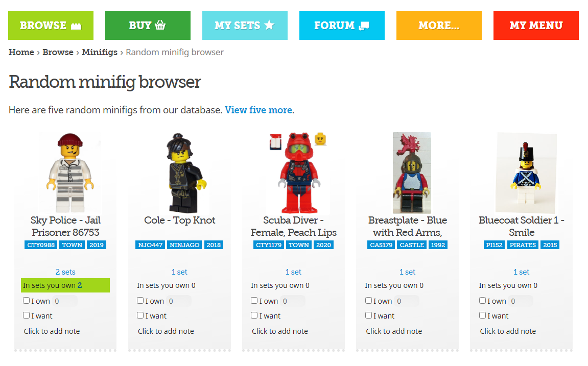Check I own for Sky Police Prisoner

26,301
